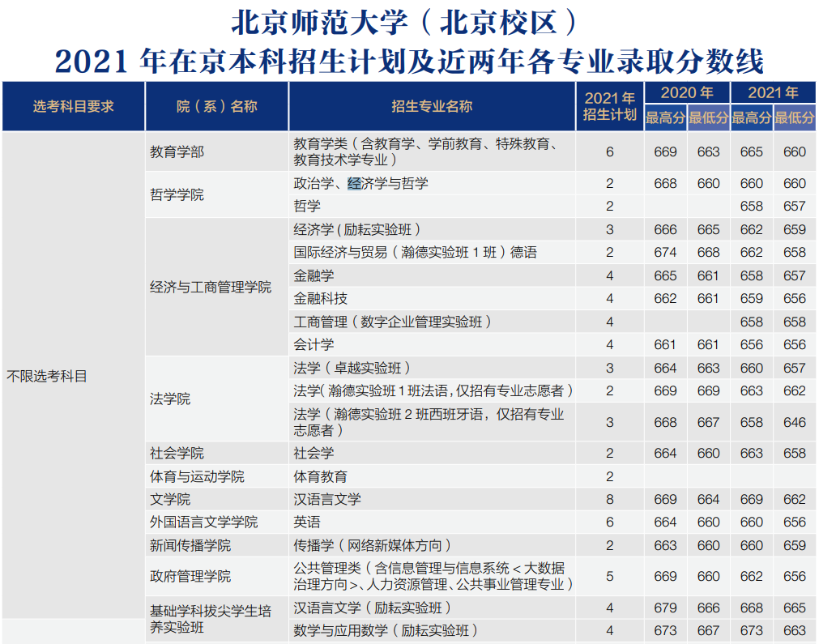Select the 体育与运动学院 cell
Image resolution: width=819 pixels, height=644 pixels.
[197, 476]
